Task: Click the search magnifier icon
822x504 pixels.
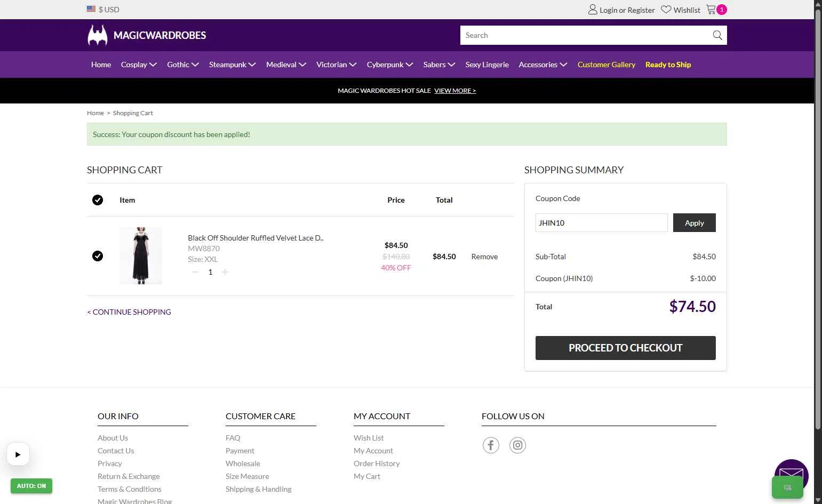Action: point(717,35)
